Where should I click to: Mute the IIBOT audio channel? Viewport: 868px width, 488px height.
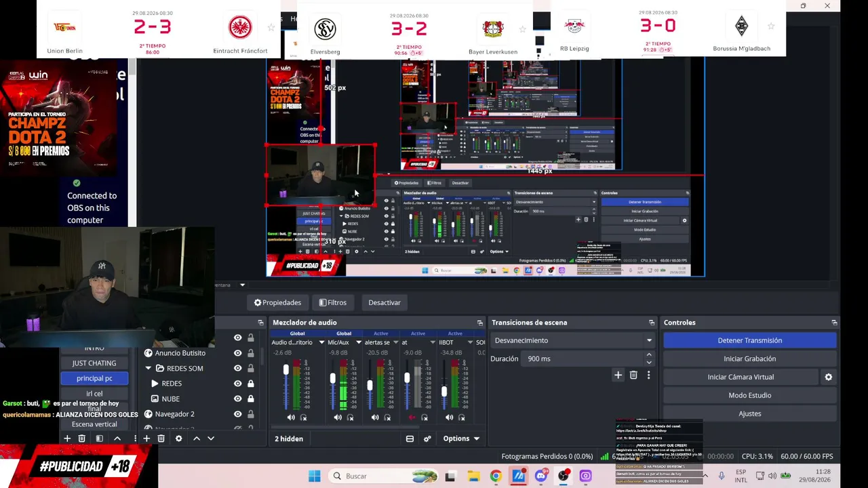tap(450, 418)
